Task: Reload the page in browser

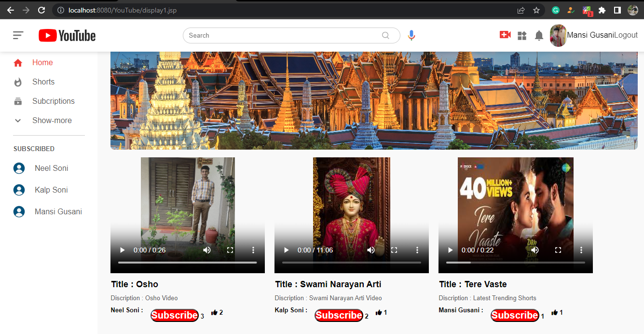Action: 41,10
